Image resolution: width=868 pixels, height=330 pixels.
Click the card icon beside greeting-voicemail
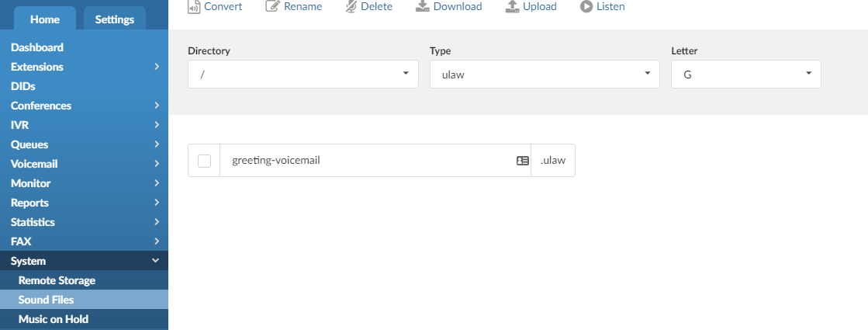click(523, 161)
